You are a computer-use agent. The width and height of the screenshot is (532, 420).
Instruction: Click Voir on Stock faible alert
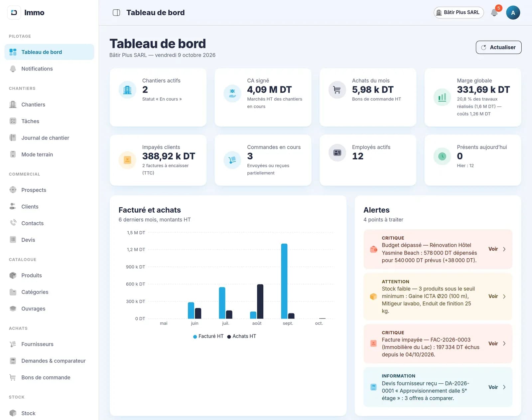(x=497, y=296)
